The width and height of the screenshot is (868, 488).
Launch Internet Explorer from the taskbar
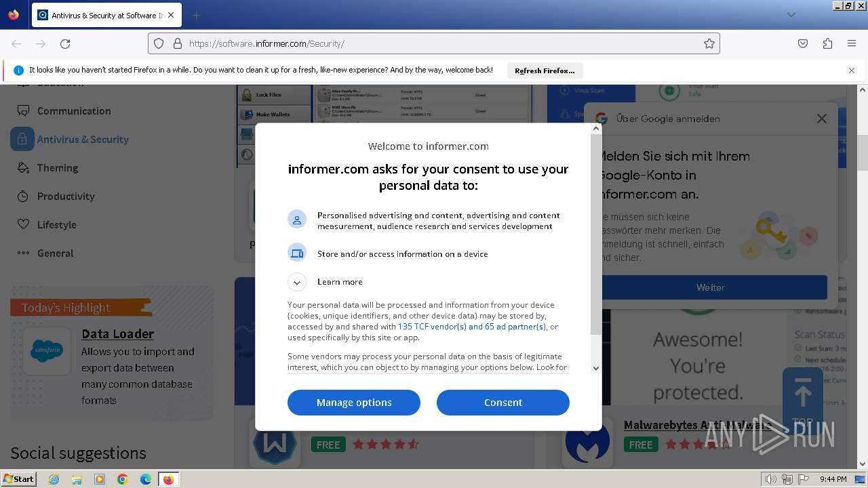pos(54,479)
